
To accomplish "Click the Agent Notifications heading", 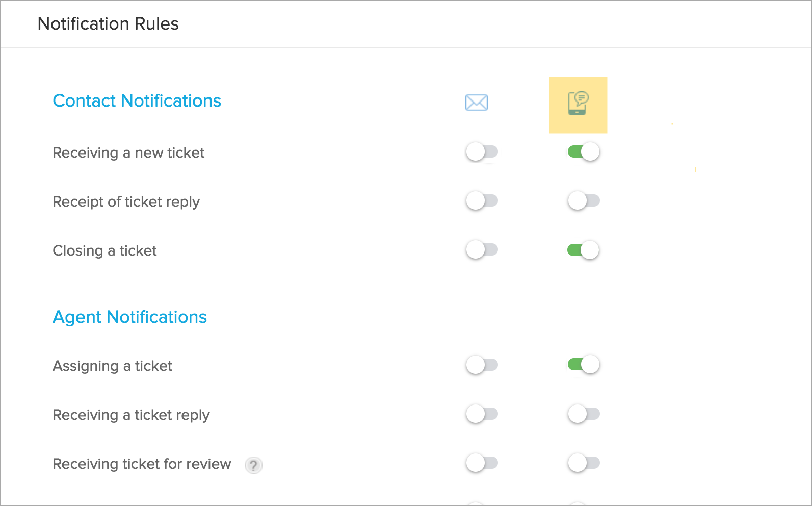I will pyautogui.click(x=129, y=317).
